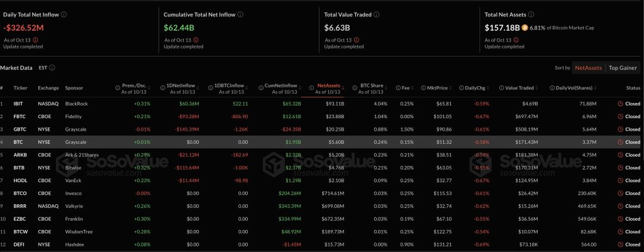Select NetAssets sort by option
This screenshot has height=252, width=644.
tap(589, 68)
